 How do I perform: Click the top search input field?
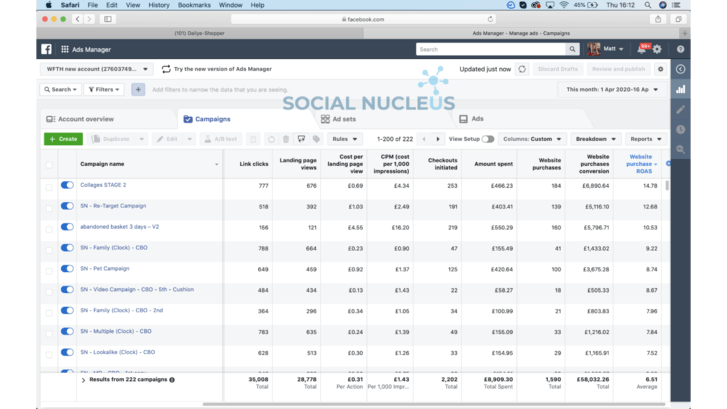[x=491, y=49]
